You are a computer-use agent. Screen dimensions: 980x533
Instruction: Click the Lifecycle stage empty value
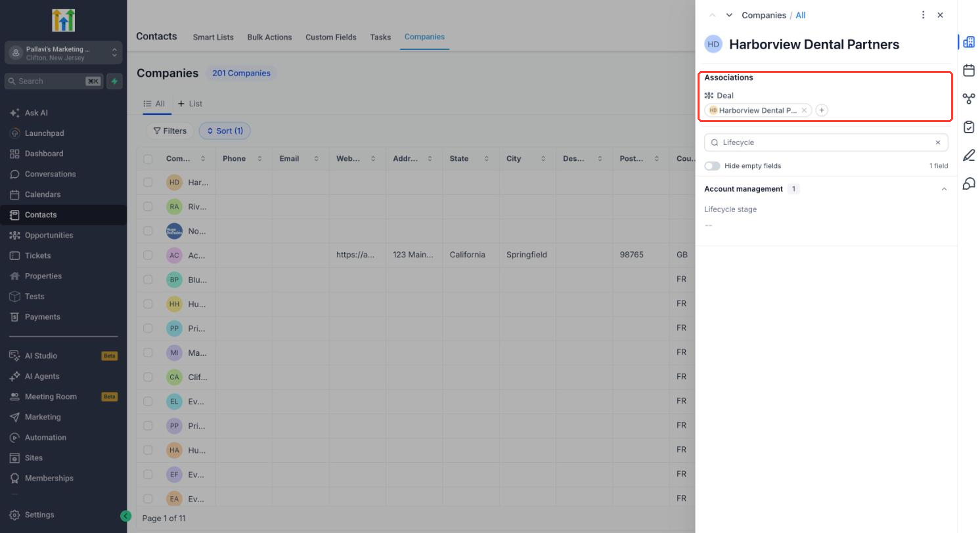(x=708, y=225)
